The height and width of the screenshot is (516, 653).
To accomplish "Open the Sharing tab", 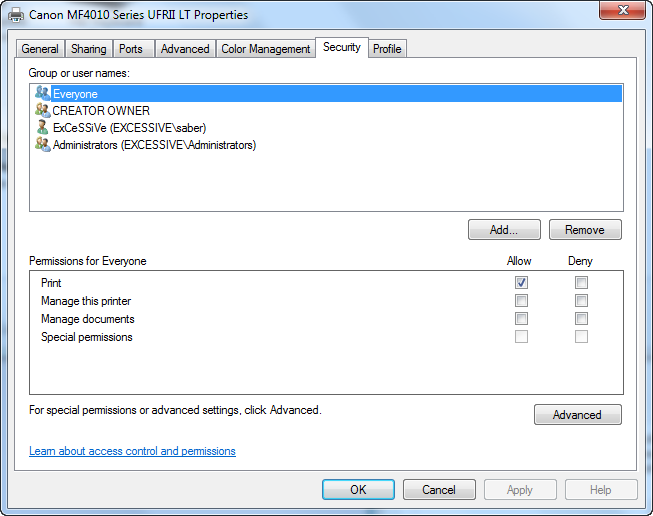I will 89,49.
